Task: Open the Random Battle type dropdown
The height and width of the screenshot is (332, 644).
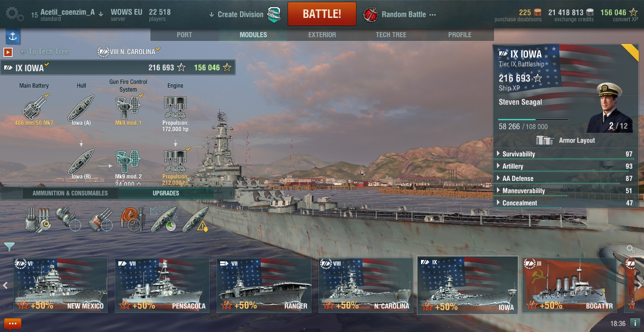Action: [x=400, y=15]
